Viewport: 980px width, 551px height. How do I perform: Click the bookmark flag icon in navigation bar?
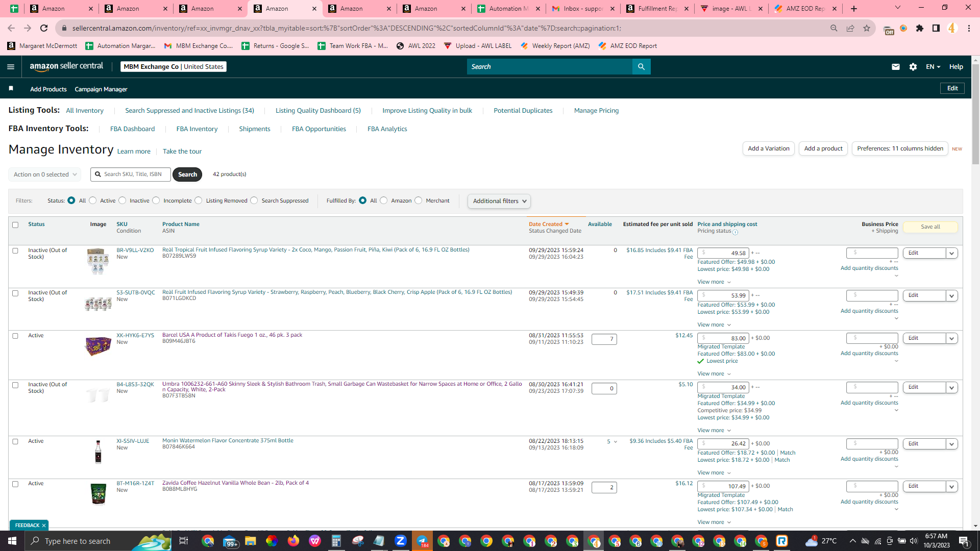coord(11,89)
